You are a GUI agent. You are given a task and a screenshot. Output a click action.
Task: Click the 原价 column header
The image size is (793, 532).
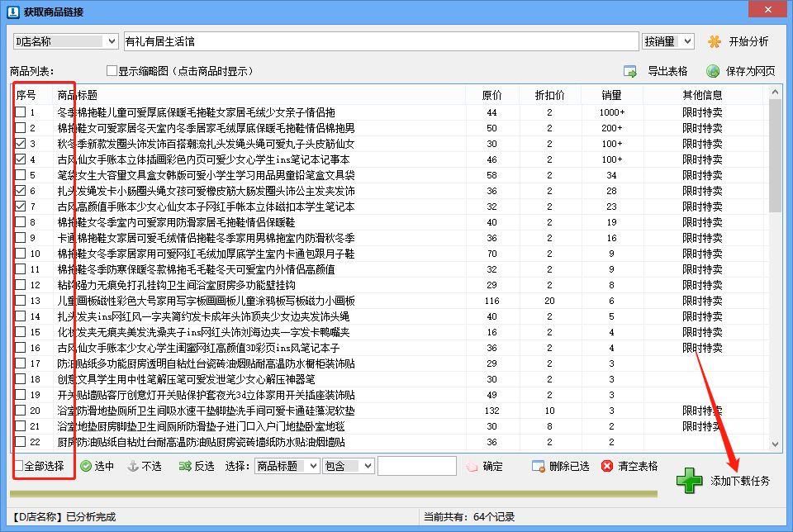click(492, 95)
